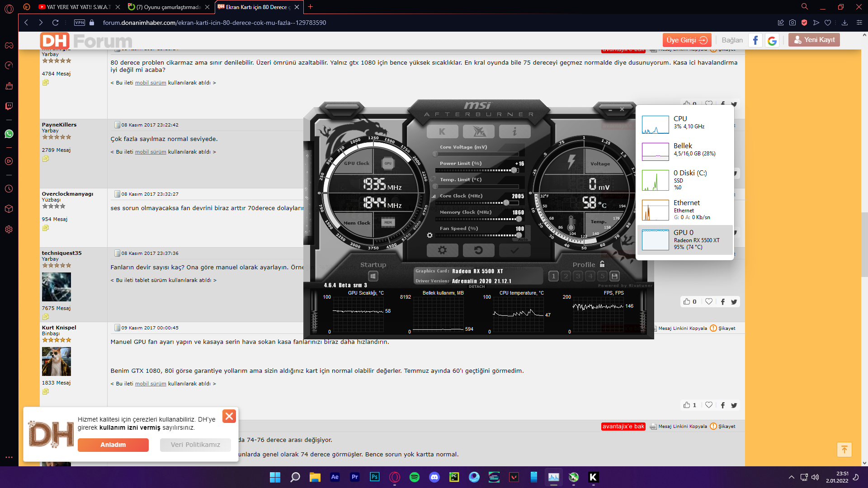The image size is (868, 488).
Task: Open a new browser tab with plus
Action: 311,7
